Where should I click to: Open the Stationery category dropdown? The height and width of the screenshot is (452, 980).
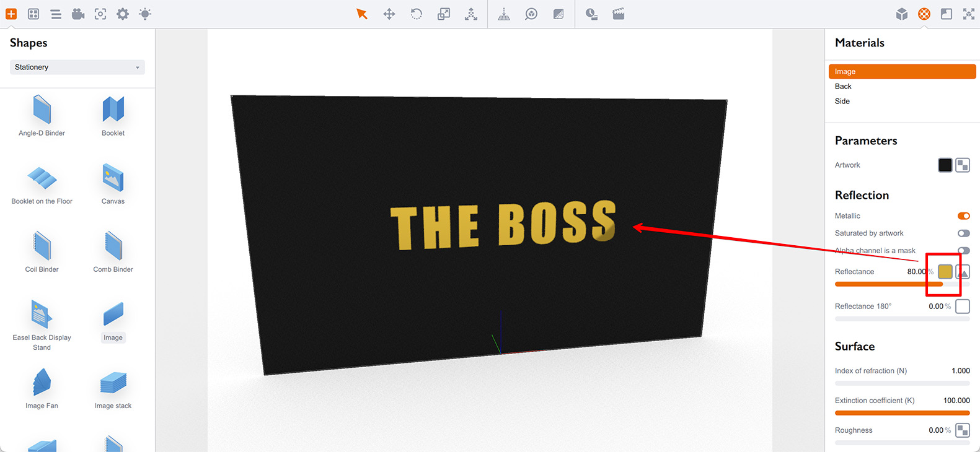pos(77,67)
